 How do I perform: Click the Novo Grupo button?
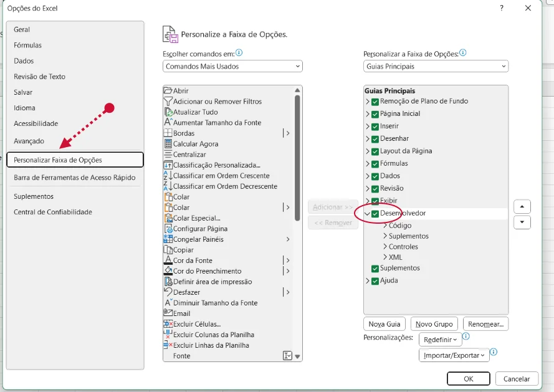(x=434, y=324)
